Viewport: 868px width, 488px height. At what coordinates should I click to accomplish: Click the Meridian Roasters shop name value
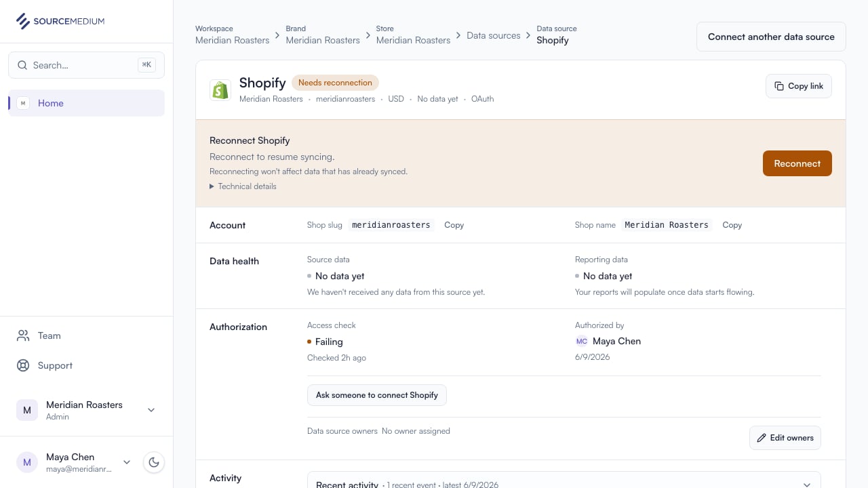[x=667, y=225]
